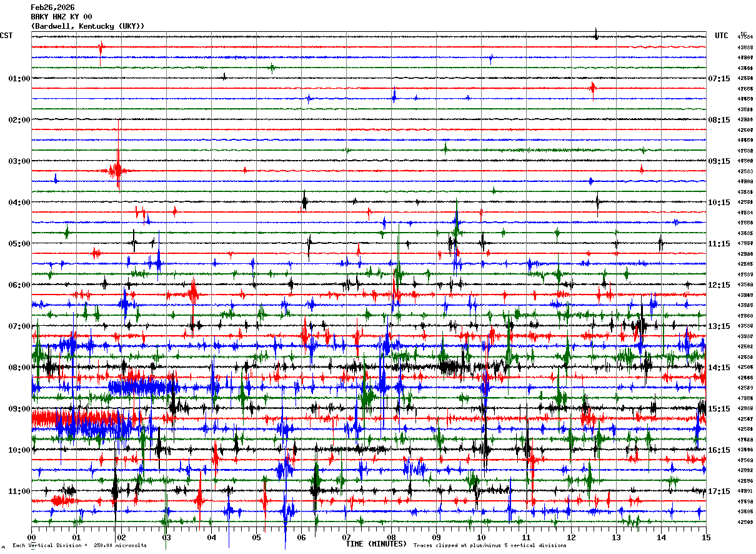This screenshot has width=756, height=554.
Task: Click the DC column header at top right
Action: point(744,34)
